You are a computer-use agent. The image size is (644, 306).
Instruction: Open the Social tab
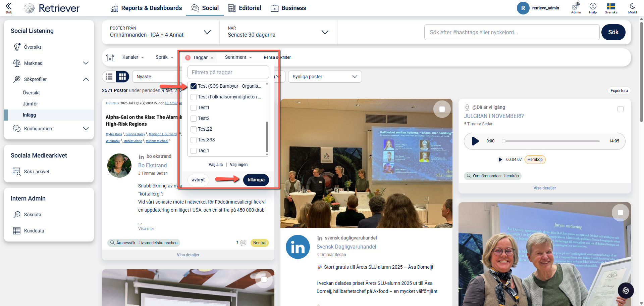[x=205, y=8]
